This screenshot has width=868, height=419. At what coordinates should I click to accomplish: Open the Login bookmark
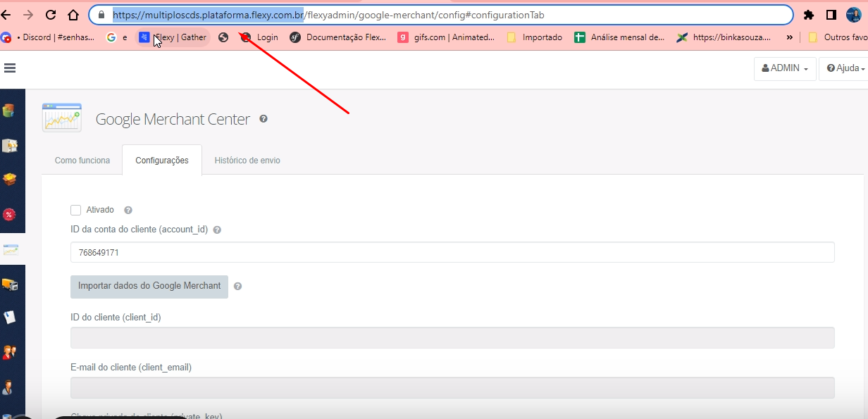pyautogui.click(x=260, y=37)
